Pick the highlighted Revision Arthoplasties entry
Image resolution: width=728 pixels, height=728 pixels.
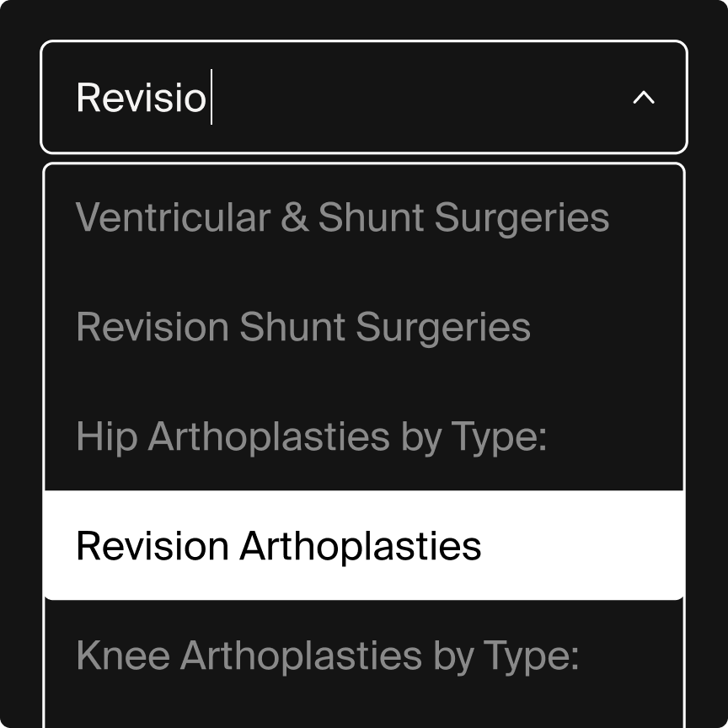point(278,546)
